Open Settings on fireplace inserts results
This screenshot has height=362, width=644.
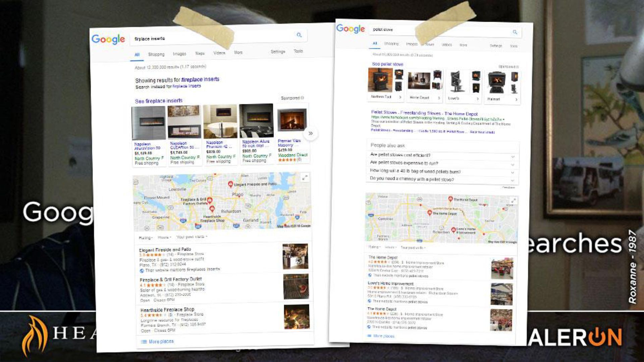(278, 52)
